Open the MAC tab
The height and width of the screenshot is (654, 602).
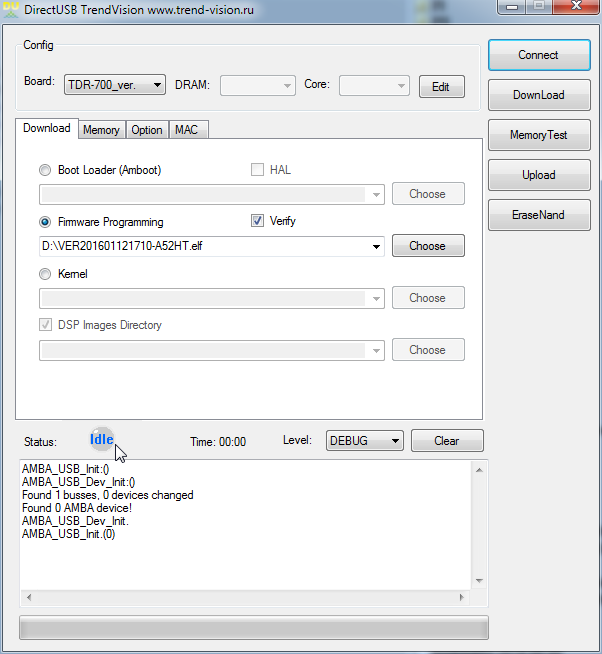tap(187, 130)
